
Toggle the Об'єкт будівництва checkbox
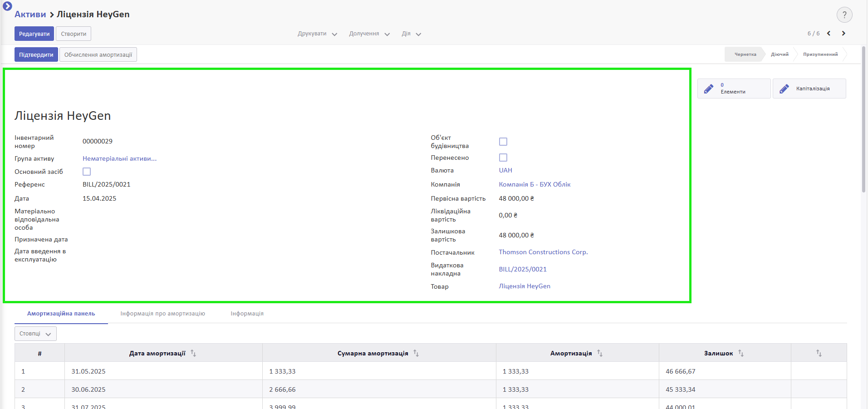coord(503,142)
